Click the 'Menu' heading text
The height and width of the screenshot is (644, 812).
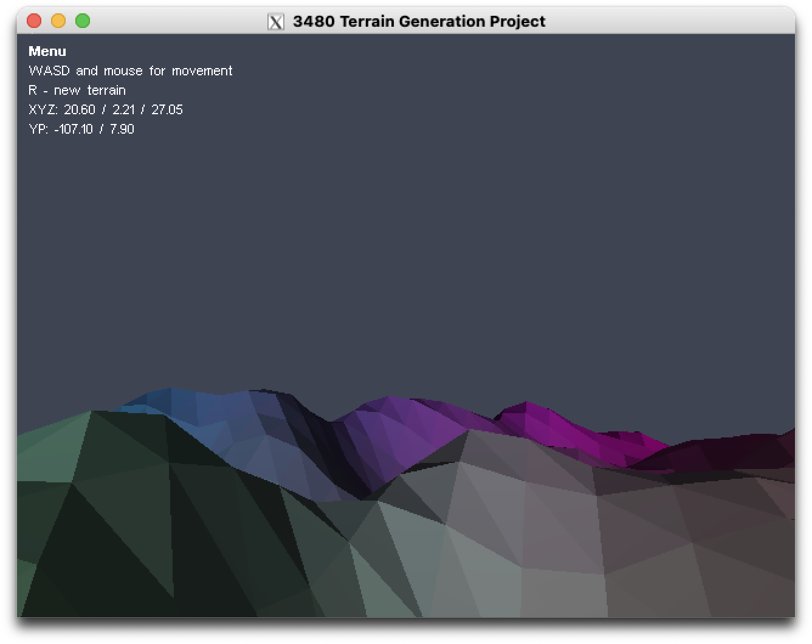pyautogui.click(x=47, y=52)
